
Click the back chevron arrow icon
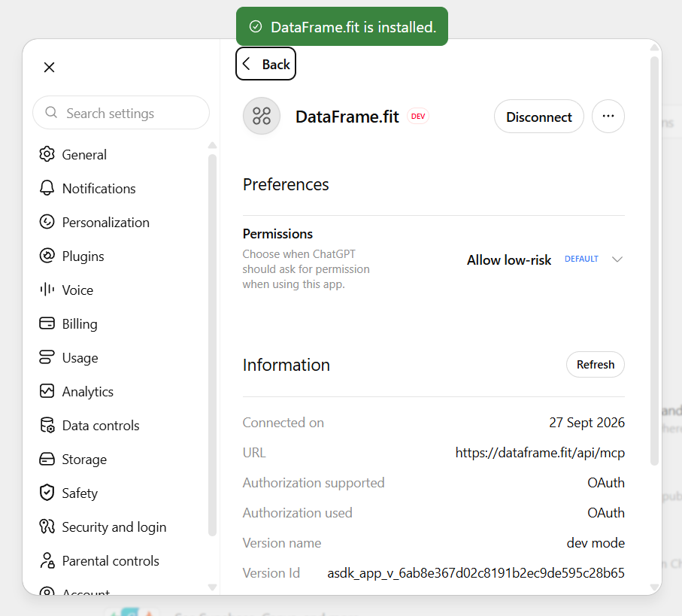pos(246,64)
